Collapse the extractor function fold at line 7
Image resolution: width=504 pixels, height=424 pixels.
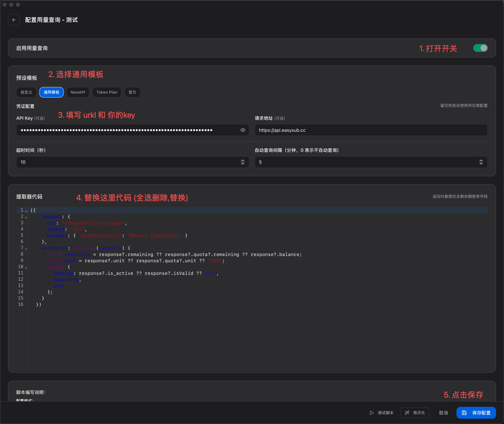pyautogui.click(x=26, y=249)
